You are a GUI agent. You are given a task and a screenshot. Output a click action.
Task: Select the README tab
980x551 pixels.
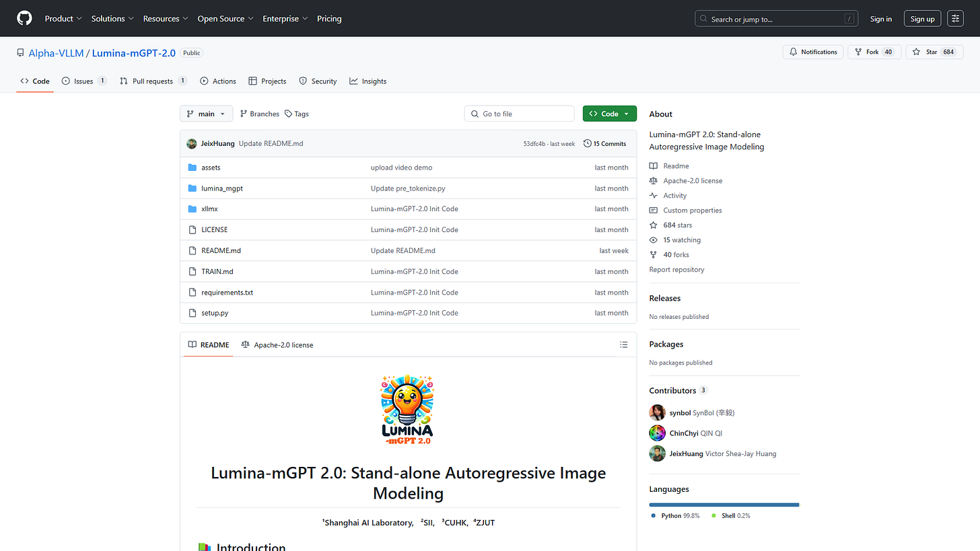(209, 344)
